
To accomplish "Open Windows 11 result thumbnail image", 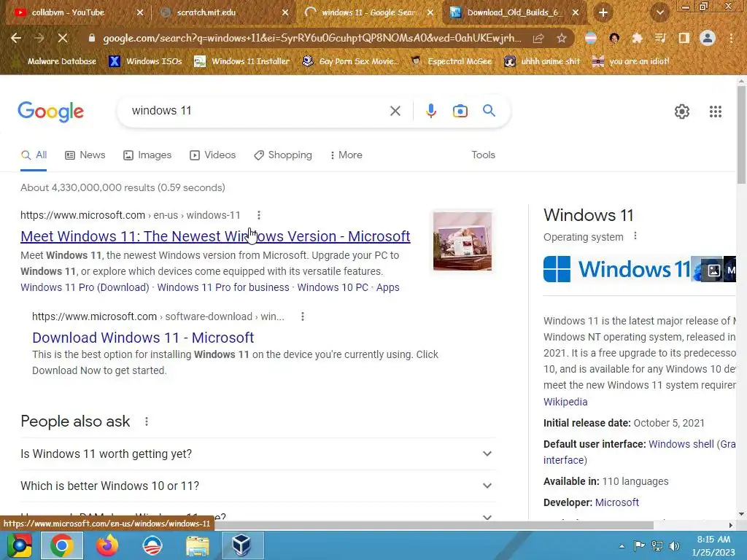I will coord(462,241).
